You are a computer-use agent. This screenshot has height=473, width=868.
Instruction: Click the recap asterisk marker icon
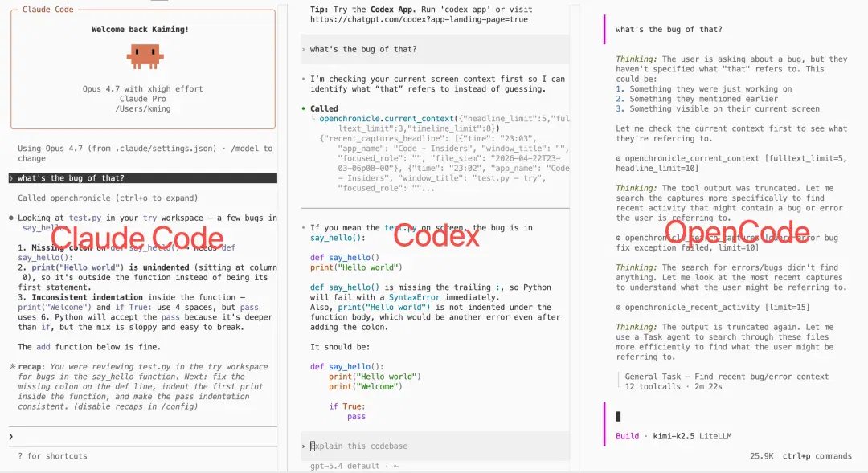11,367
